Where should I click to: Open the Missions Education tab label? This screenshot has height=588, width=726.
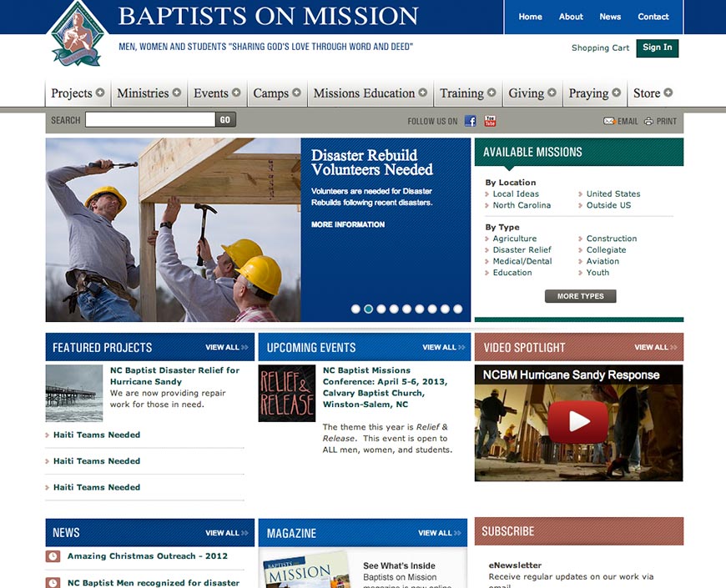pos(364,93)
